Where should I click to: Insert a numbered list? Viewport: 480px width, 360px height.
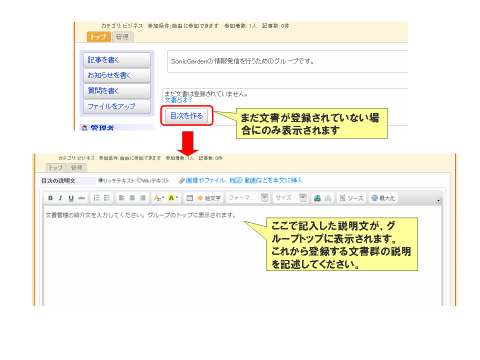96,198
